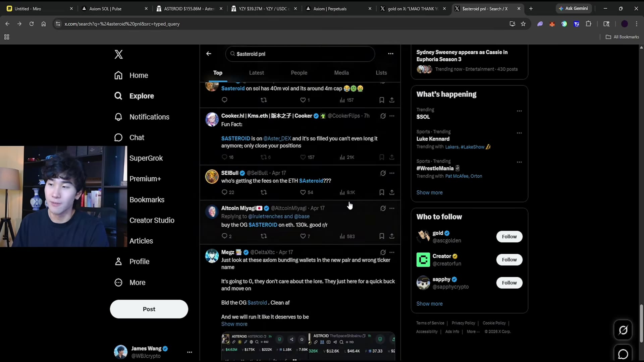Open more options for #WrestleMania trend

(519, 162)
